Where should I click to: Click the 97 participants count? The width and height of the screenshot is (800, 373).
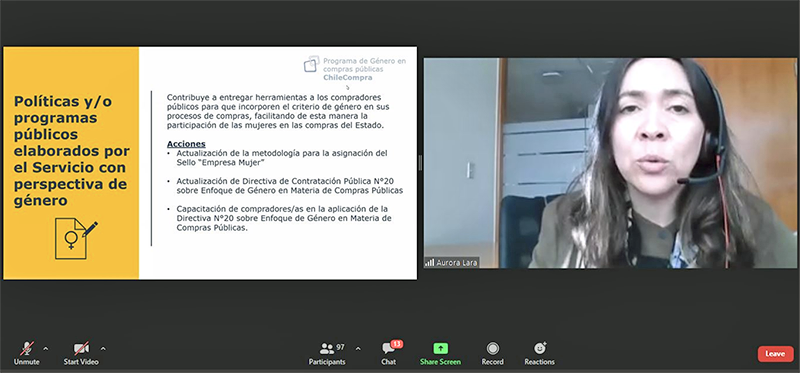coord(340,347)
